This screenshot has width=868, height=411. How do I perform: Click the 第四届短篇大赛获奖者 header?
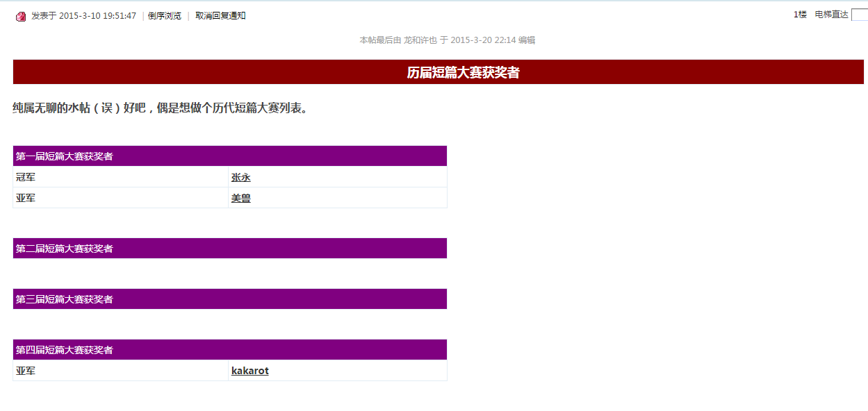pyautogui.click(x=230, y=350)
